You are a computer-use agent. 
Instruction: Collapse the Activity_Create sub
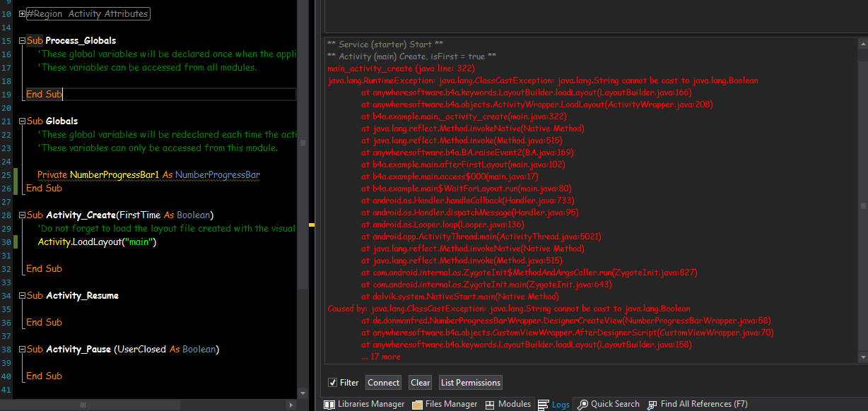[x=23, y=215]
